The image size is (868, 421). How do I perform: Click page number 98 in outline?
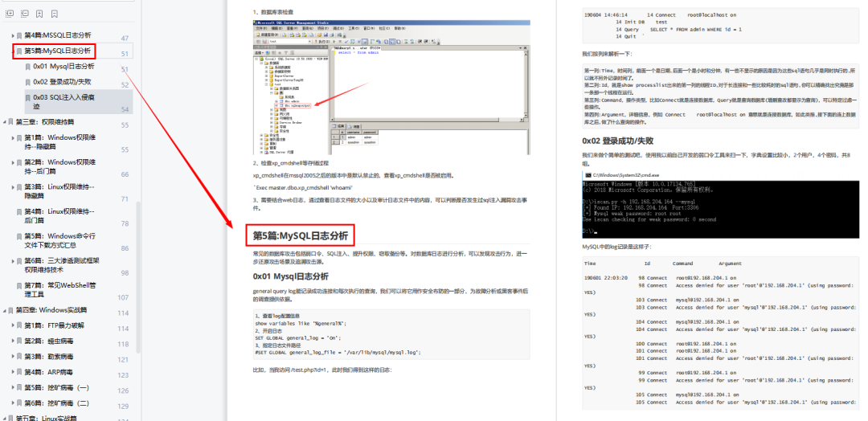(125, 273)
